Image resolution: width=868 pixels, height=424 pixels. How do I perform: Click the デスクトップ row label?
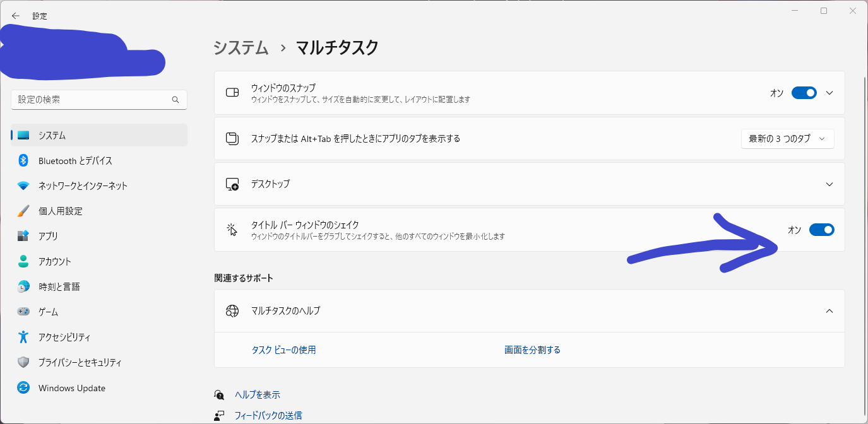point(270,184)
